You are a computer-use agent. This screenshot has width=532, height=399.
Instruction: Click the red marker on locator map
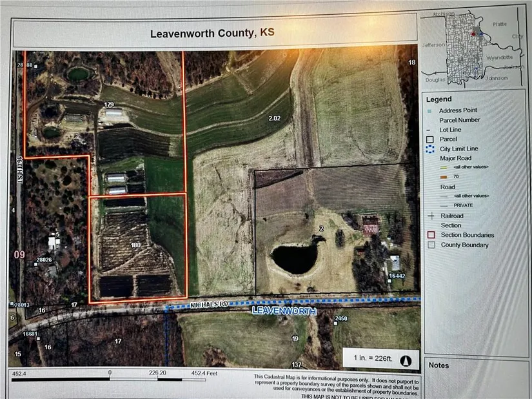click(473, 34)
